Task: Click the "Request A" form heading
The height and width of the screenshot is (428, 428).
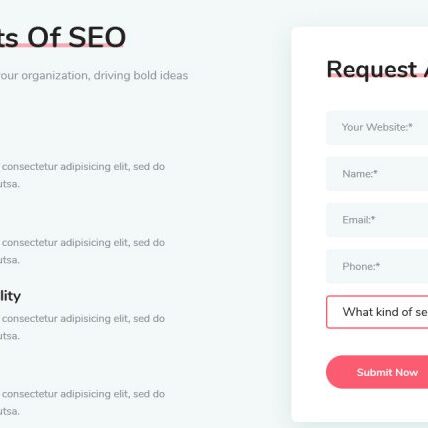Action: (377, 70)
